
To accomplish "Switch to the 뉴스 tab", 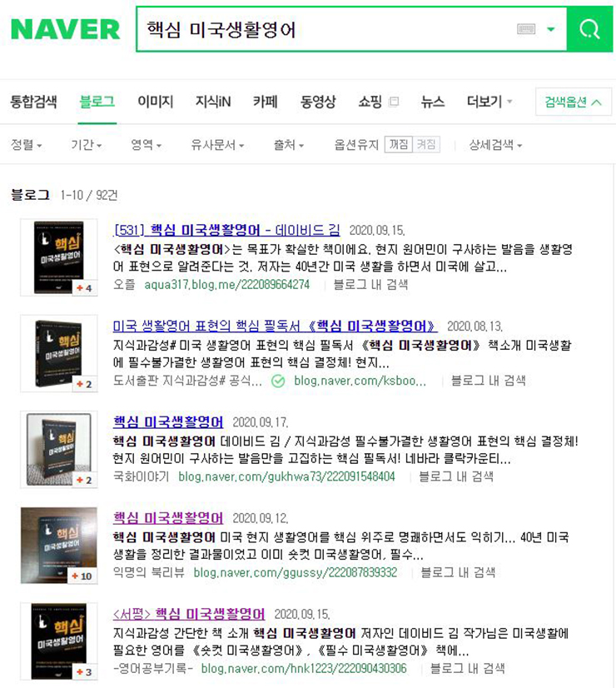I will coord(433,102).
